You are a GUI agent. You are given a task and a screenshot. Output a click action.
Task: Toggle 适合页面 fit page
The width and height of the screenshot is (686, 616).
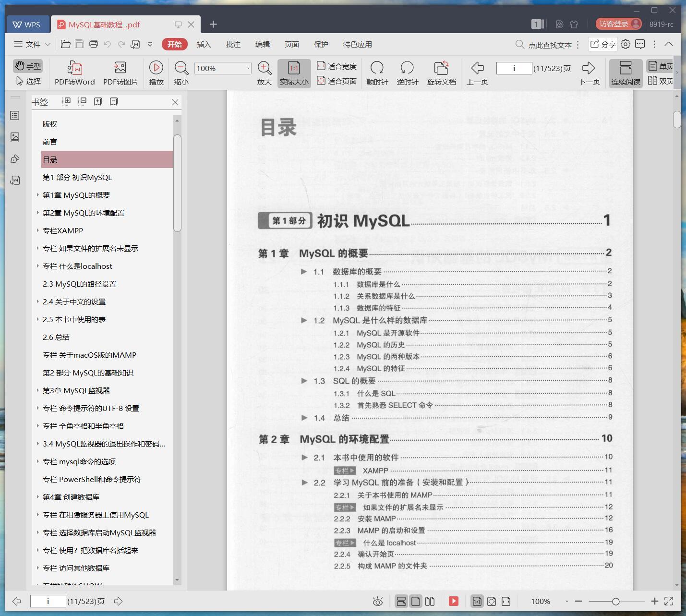tap(337, 81)
